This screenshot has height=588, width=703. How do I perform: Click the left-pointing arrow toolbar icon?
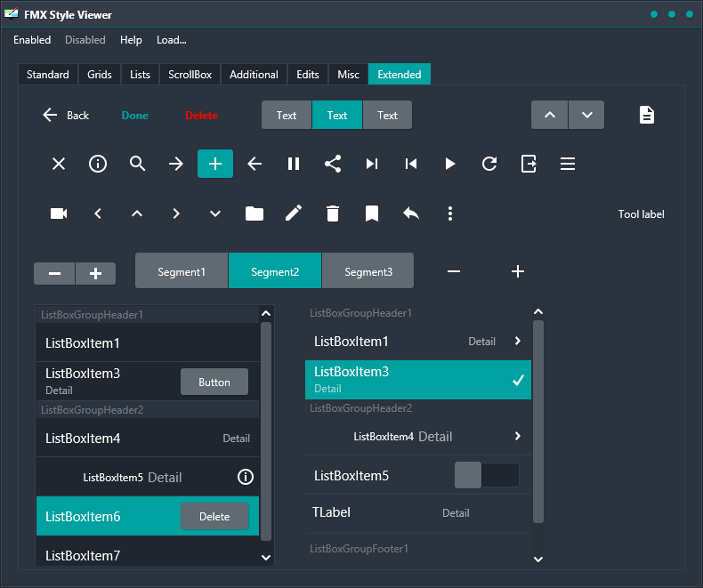coord(255,164)
